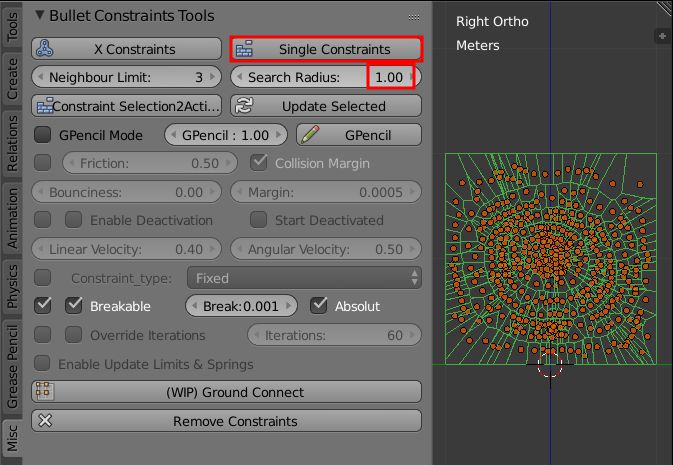
Task: Click the viewport plus expand icon
Action: [x=662, y=36]
